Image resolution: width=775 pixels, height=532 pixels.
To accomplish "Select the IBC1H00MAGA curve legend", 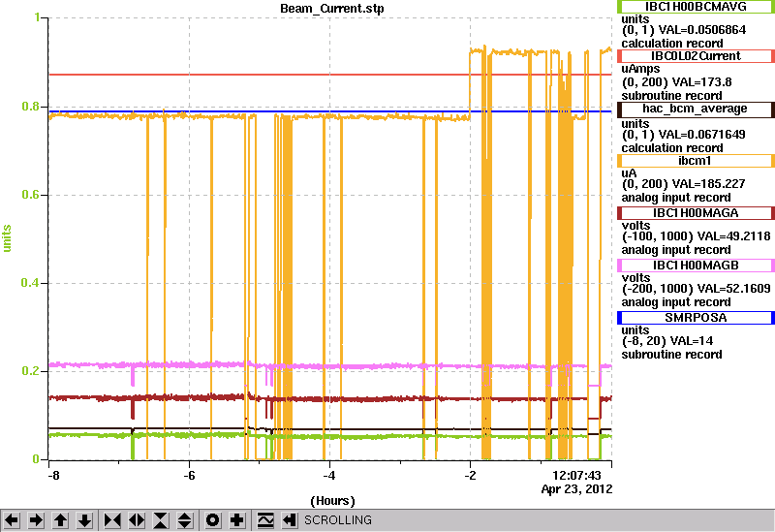I will [x=695, y=213].
